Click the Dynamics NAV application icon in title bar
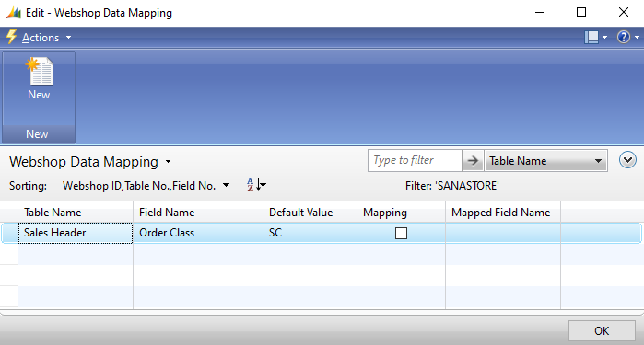 click(x=14, y=13)
